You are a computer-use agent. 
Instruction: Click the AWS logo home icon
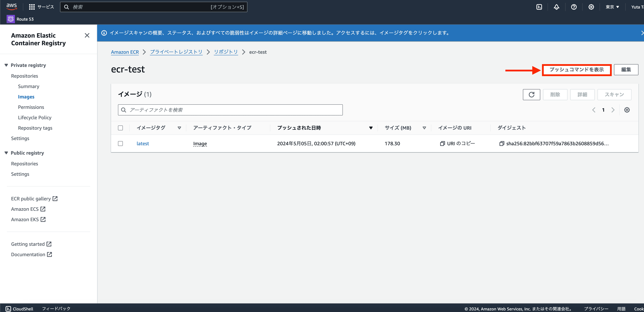[x=12, y=7]
